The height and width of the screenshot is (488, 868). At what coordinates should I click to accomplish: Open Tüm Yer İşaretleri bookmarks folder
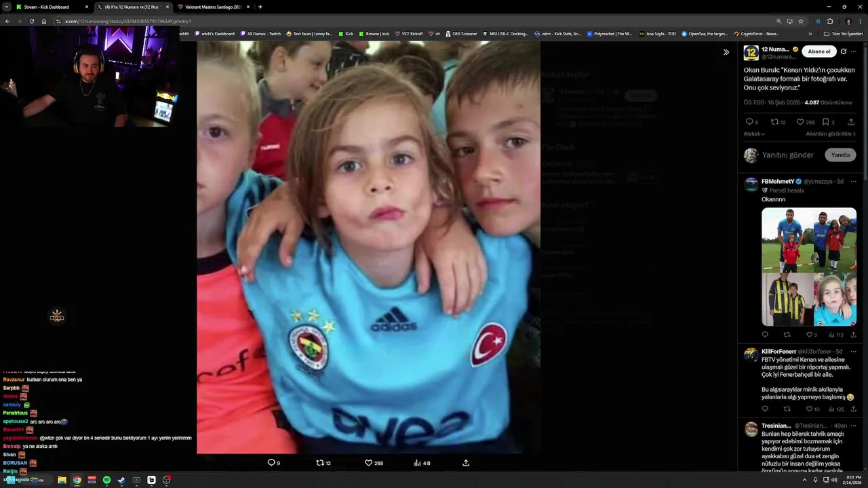(x=844, y=33)
